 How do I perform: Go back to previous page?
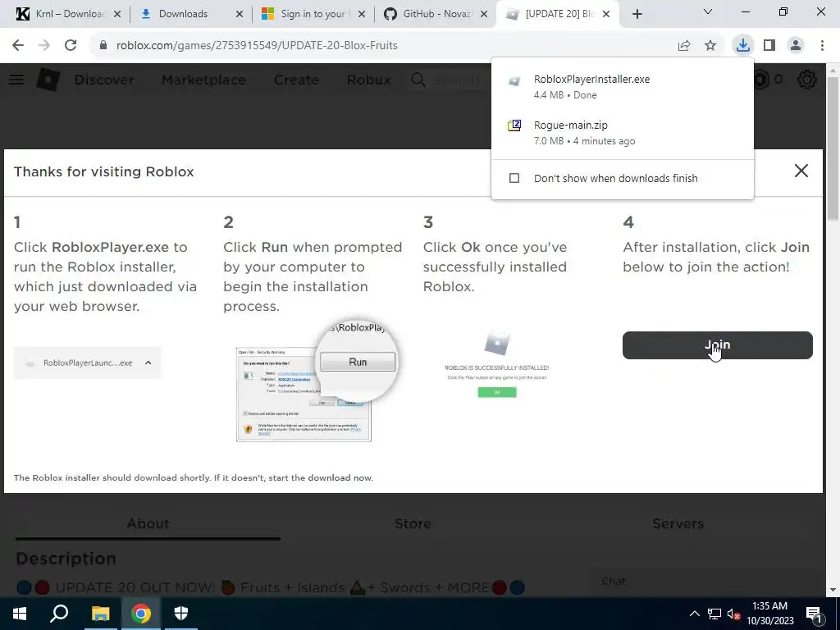[18, 45]
